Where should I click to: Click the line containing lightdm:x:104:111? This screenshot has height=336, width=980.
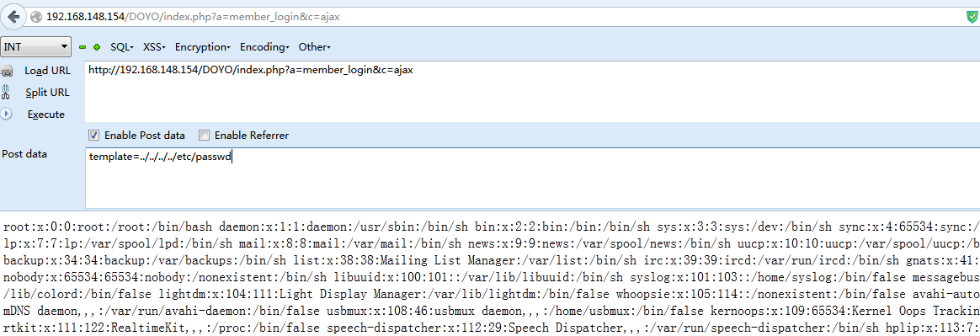coord(490,293)
